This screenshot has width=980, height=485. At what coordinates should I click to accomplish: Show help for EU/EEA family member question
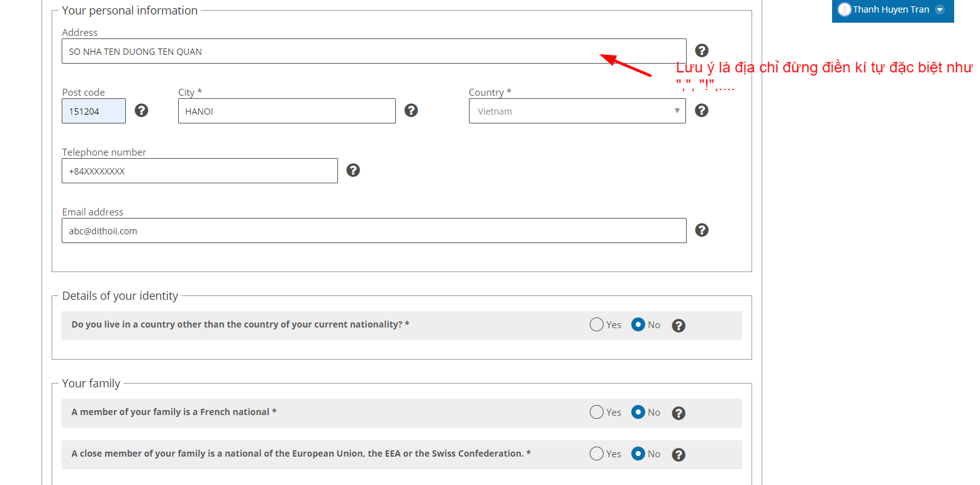[x=679, y=455]
